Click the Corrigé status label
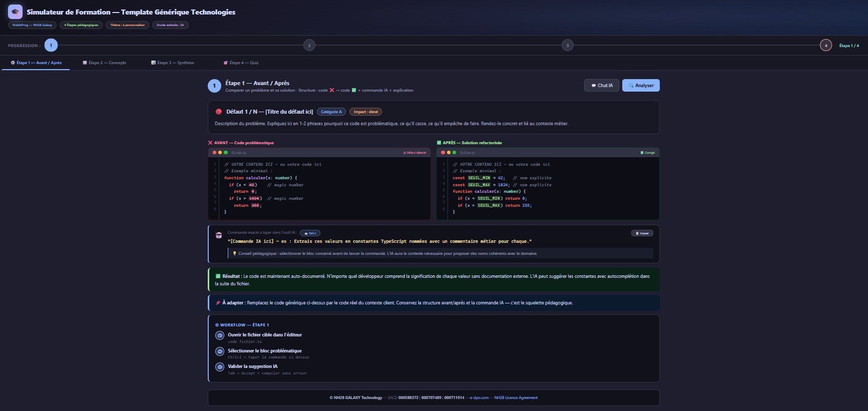This screenshot has height=411, width=868. [648, 153]
